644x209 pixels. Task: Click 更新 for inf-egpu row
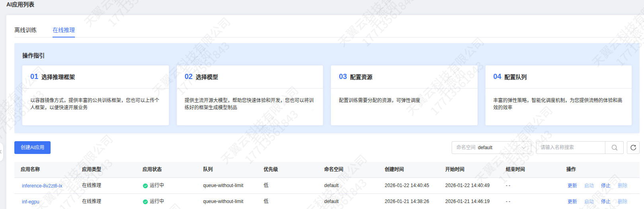[x=572, y=202]
